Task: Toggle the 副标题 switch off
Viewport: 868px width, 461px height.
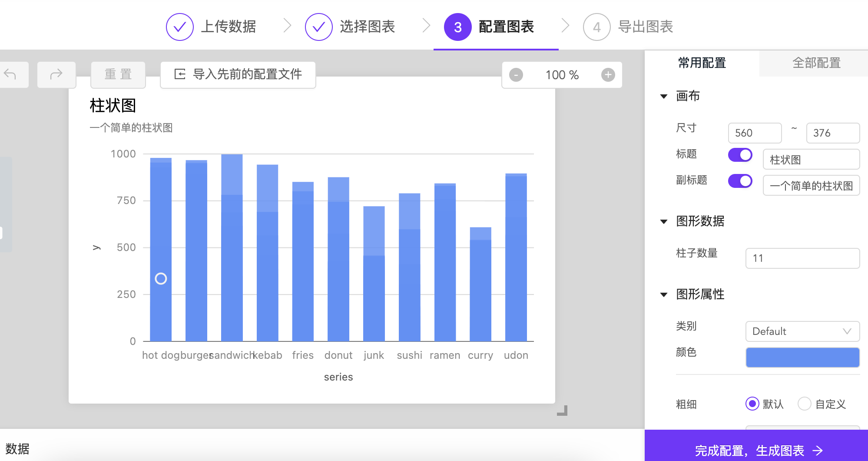Action: click(740, 181)
